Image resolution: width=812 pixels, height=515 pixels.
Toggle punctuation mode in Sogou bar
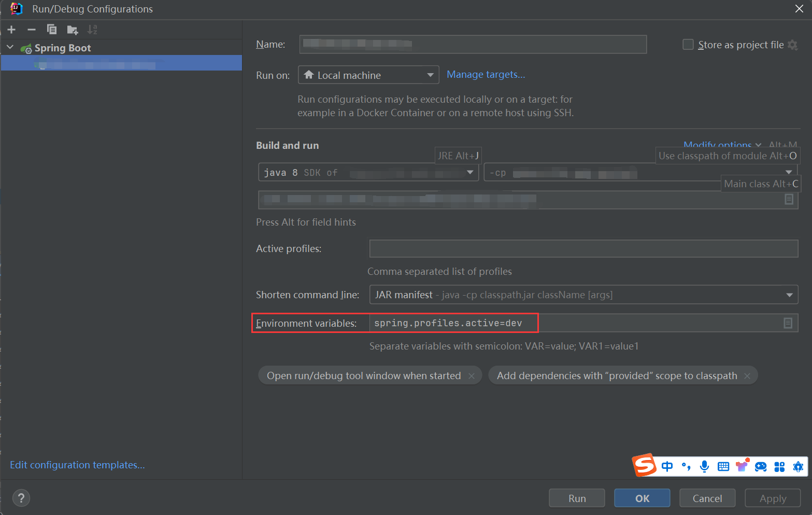(686, 466)
